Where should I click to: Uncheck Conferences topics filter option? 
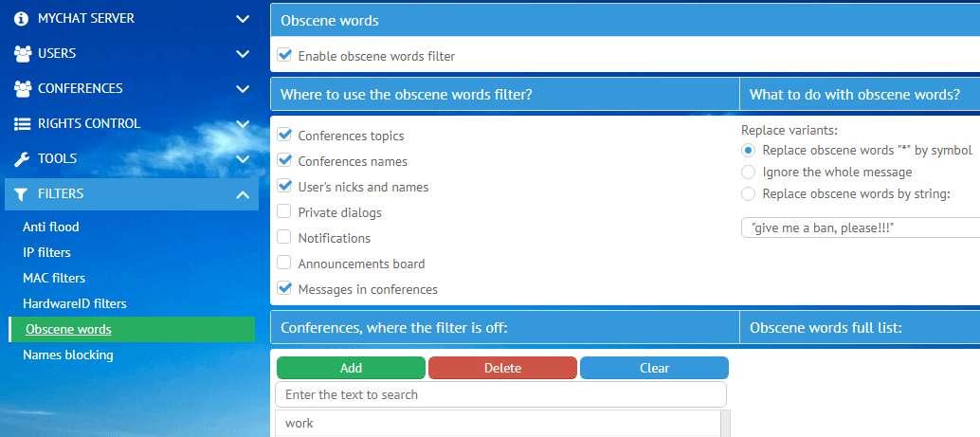(x=284, y=136)
